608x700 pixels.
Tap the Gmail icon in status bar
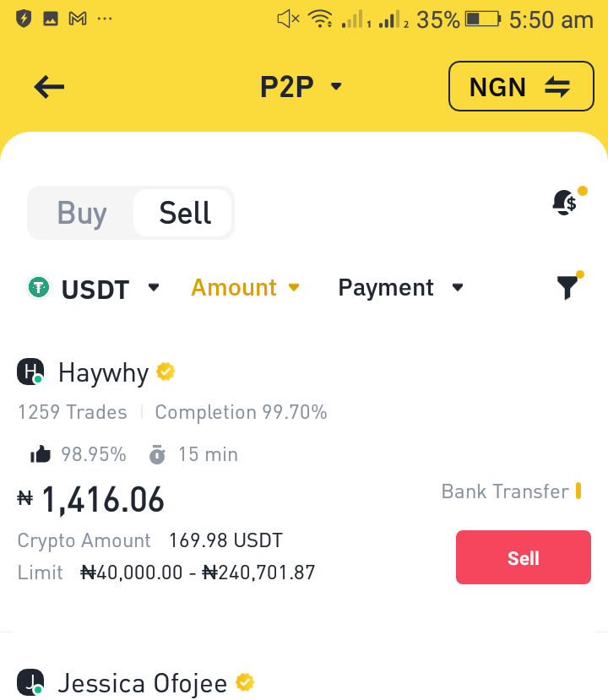[x=78, y=19]
